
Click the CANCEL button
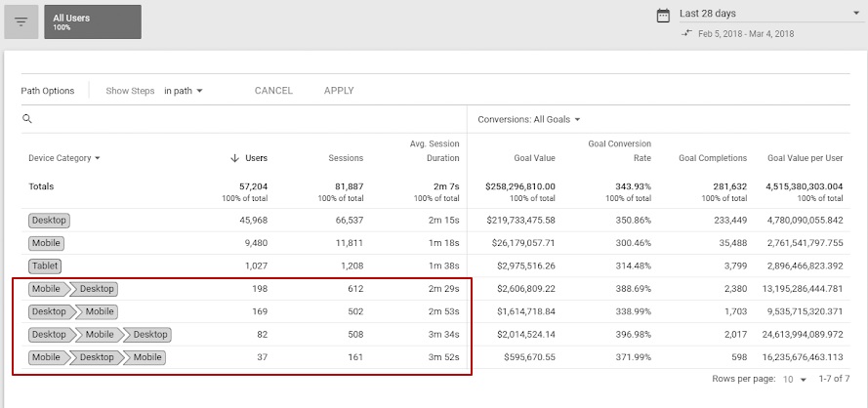pos(273,91)
